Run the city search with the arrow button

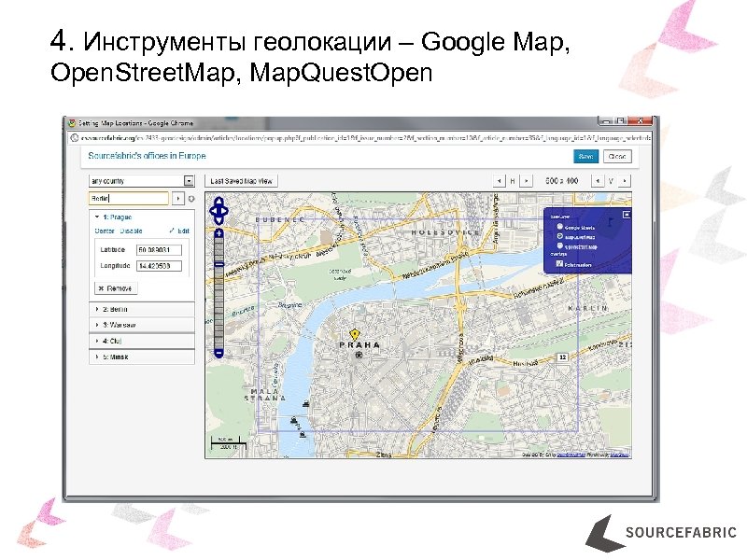point(178,198)
